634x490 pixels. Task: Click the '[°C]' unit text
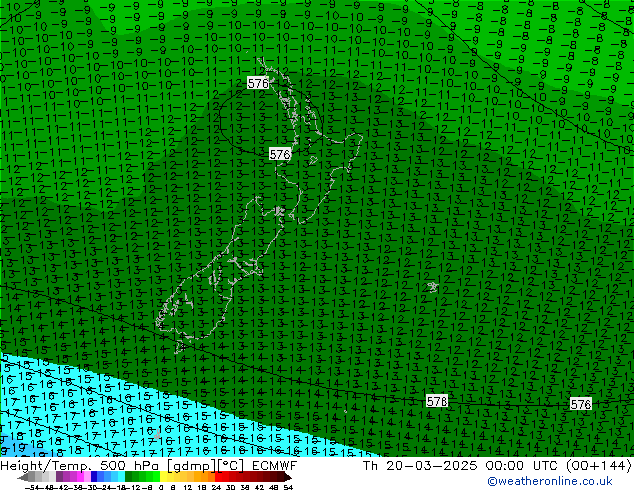pos(230,465)
